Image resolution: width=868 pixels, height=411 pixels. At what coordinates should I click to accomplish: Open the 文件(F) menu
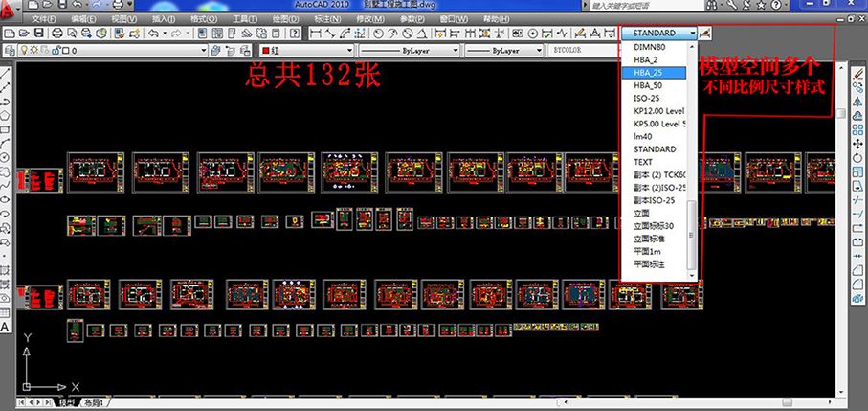(x=44, y=19)
